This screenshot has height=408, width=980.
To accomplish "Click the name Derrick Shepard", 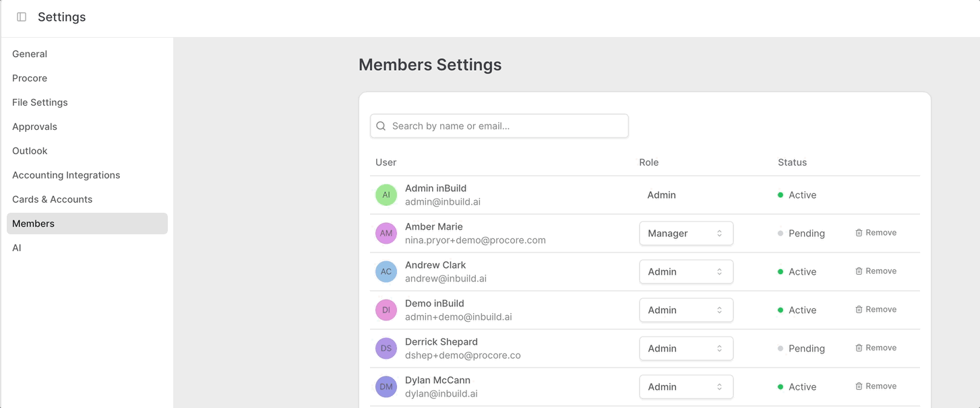I will tap(441, 342).
